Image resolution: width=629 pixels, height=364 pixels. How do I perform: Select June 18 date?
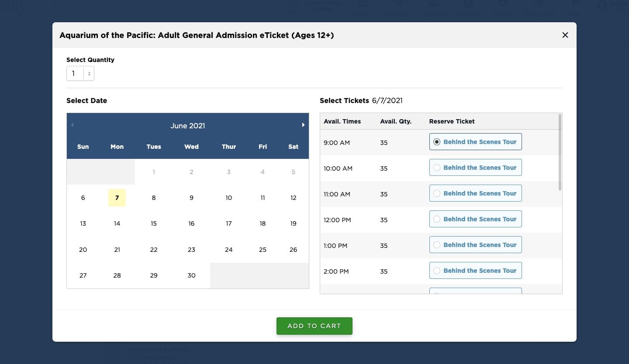263,223
